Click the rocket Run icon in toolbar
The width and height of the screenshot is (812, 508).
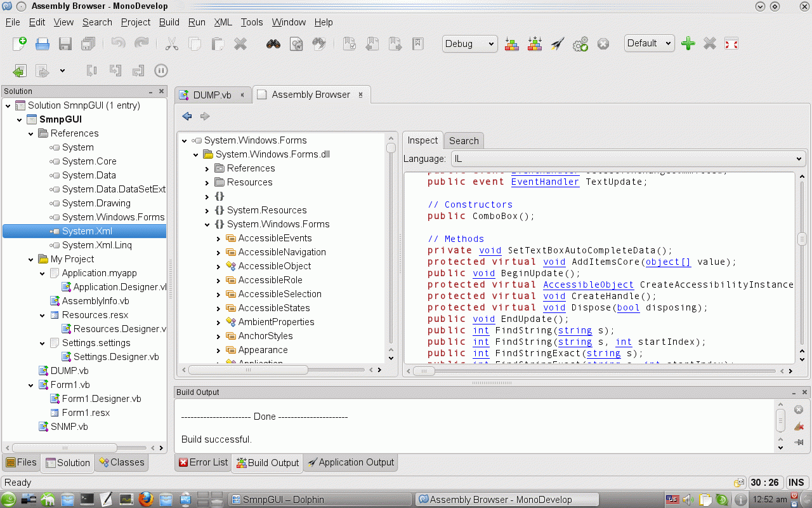[x=558, y=44]
